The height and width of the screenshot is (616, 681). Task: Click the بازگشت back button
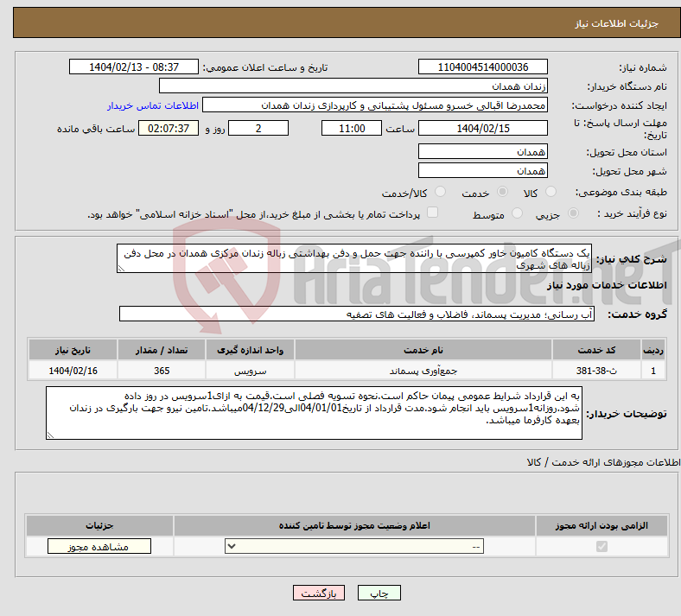tap(319, 593)
